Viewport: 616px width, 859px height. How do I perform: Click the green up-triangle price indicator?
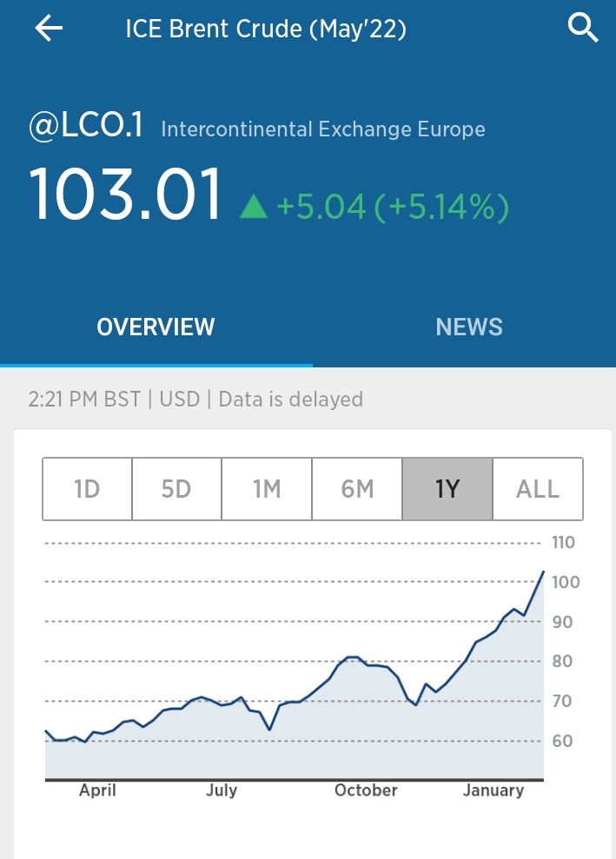254,207
